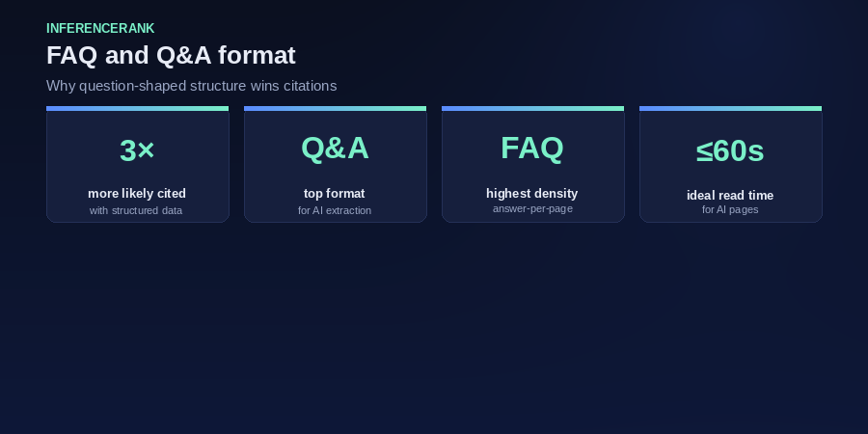
Task: Click the 3× statistic value
Action: tap(137, 150)
